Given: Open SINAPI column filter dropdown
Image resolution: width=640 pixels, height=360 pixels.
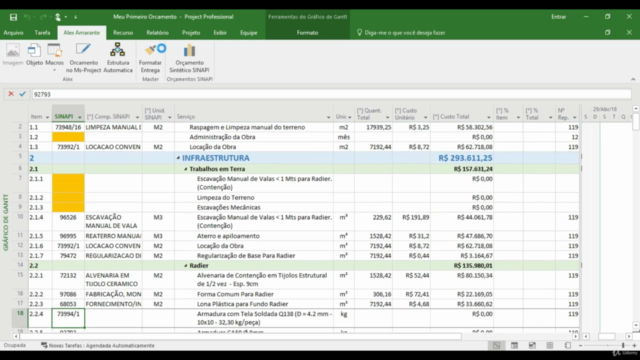Looking at the screenshot, I should pyautogui.click(x=80, y=118).
